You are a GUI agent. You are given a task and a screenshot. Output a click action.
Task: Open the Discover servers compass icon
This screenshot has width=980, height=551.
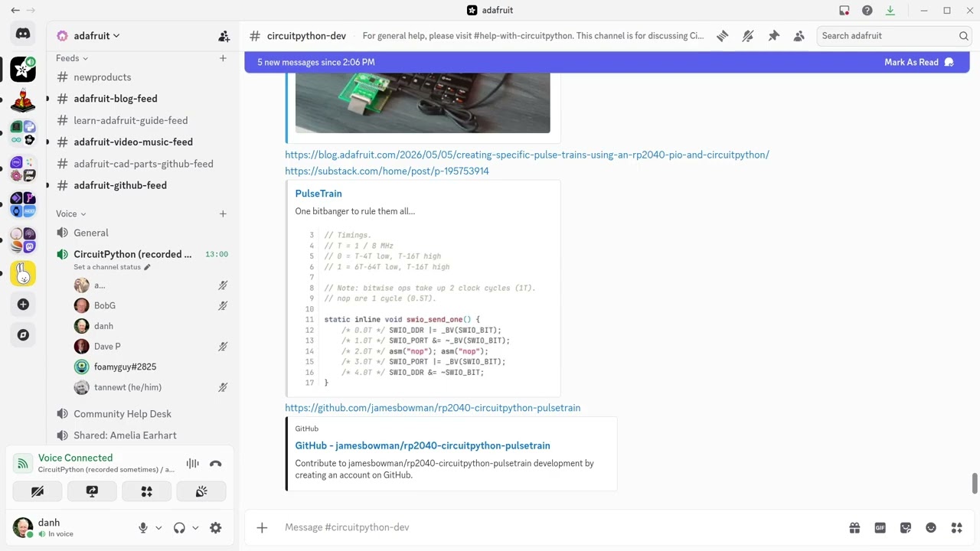pos(23,334)
